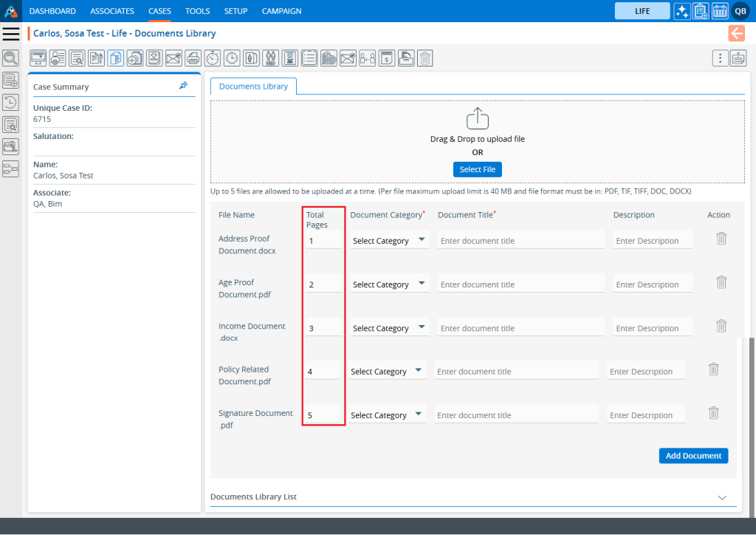Open Select Category dropdown for Age Proof Document
Image resolution: width=756 pixels, height=535 pixels.
pos(389,284)
